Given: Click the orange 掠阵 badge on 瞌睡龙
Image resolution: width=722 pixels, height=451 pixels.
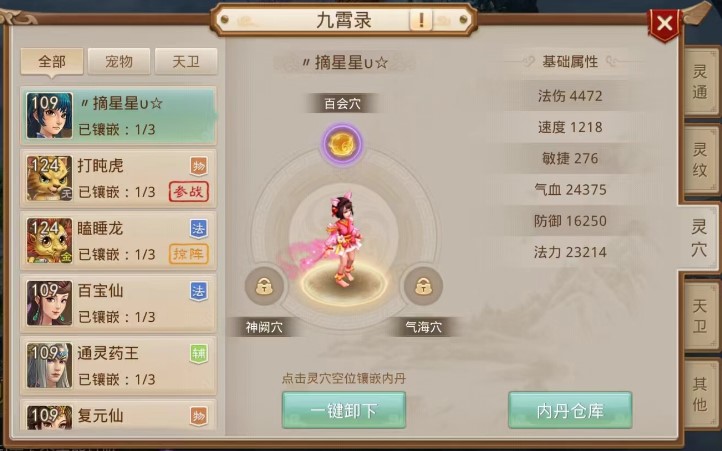Looking at the screenshot, I should (x=189, y=254).
